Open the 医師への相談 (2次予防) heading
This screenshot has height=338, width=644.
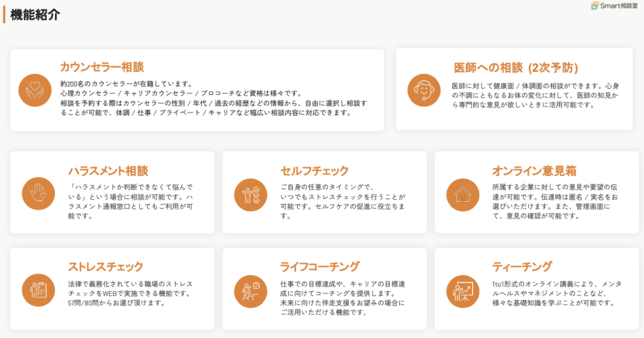pyautogui.click(x=515, y=68)
